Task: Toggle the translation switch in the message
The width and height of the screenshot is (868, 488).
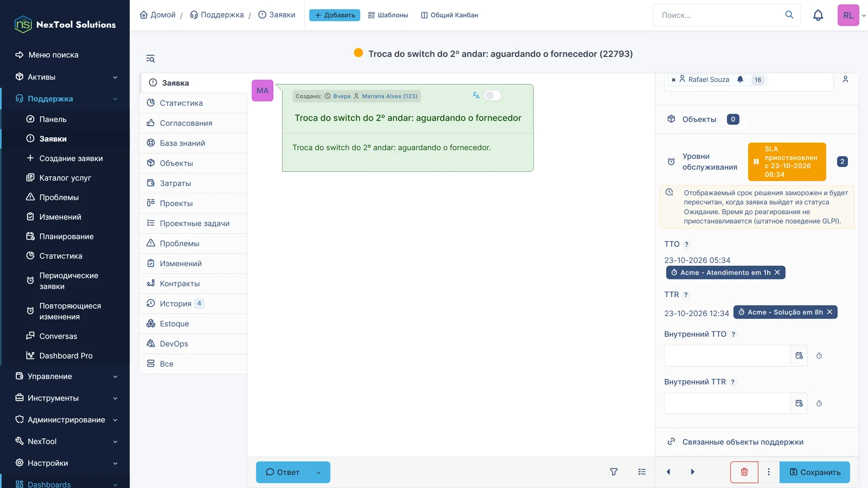Action: (x=492, y=95)
